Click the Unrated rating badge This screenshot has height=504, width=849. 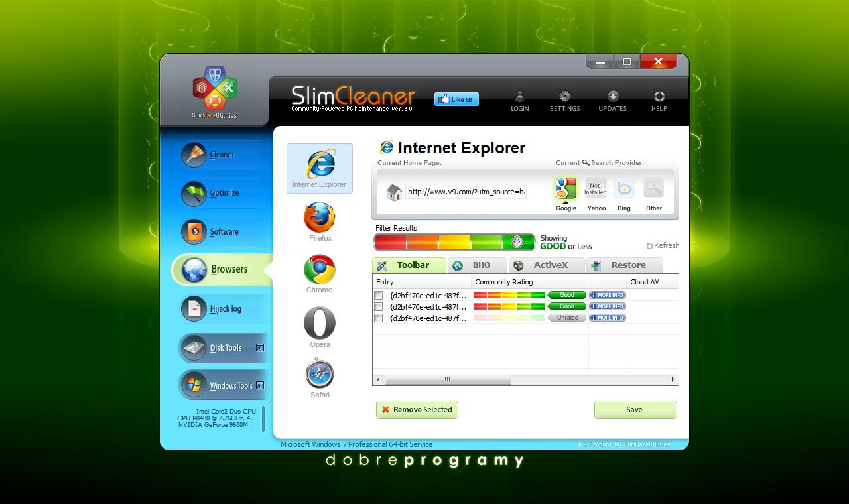point(567,318)
